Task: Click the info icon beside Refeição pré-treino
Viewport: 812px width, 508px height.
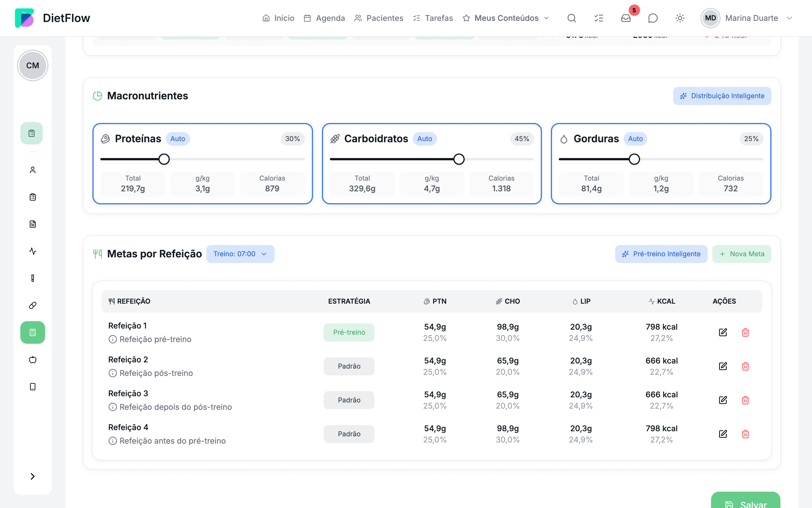Action: [113, 340]
